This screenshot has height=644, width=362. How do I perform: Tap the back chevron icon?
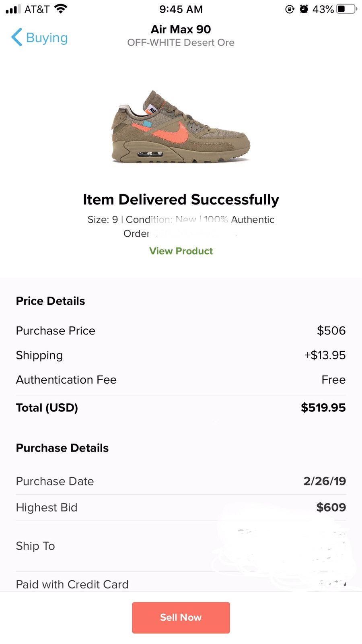point(17,37)
